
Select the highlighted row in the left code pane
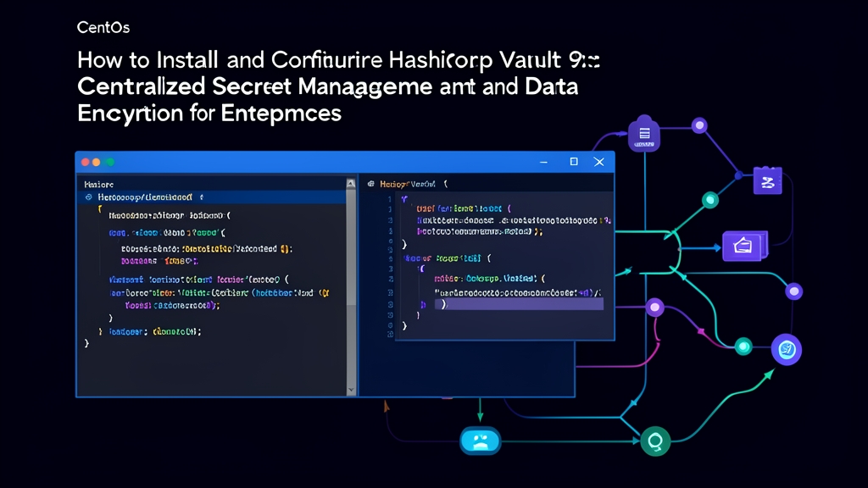(x=213, y=197)
